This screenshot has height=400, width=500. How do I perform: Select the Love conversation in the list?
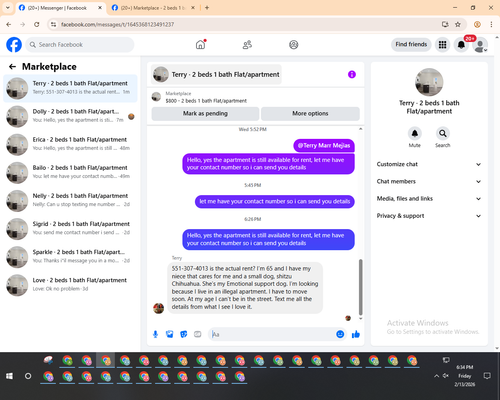[70, 285]
